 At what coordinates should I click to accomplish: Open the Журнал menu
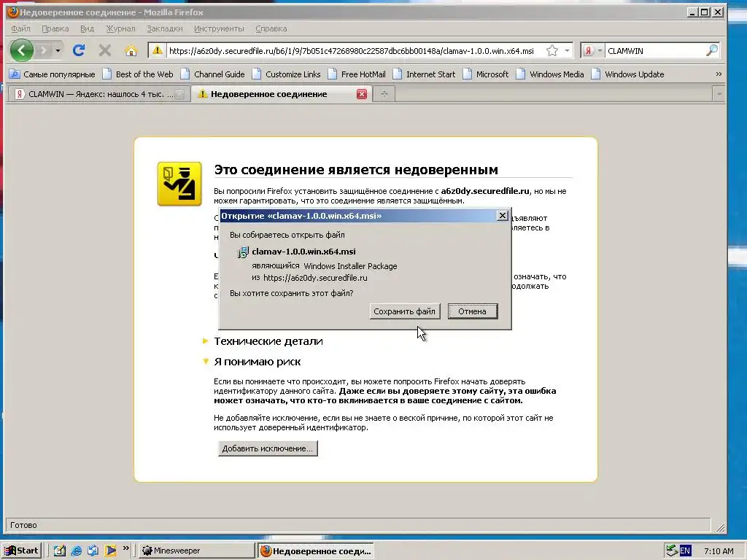tap(120, 28)
